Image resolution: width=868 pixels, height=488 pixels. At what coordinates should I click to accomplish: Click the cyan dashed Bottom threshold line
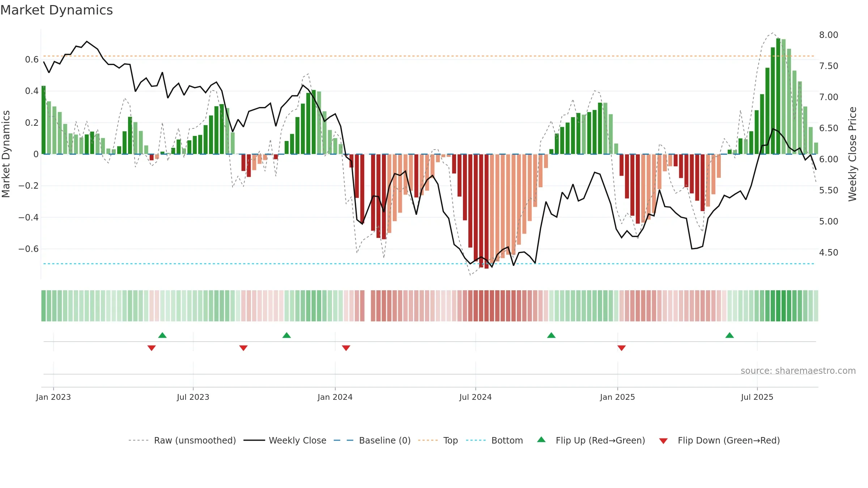[x=429, y=264]
